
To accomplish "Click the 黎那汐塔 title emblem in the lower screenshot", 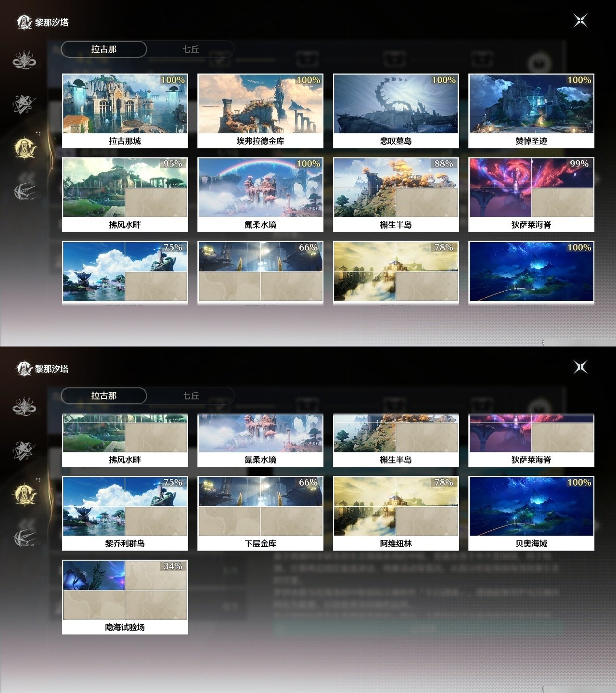I will tap(24, 369).
